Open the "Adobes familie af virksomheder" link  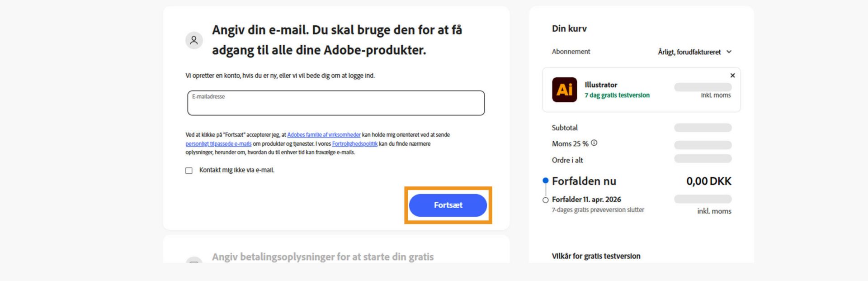point(324,134)
